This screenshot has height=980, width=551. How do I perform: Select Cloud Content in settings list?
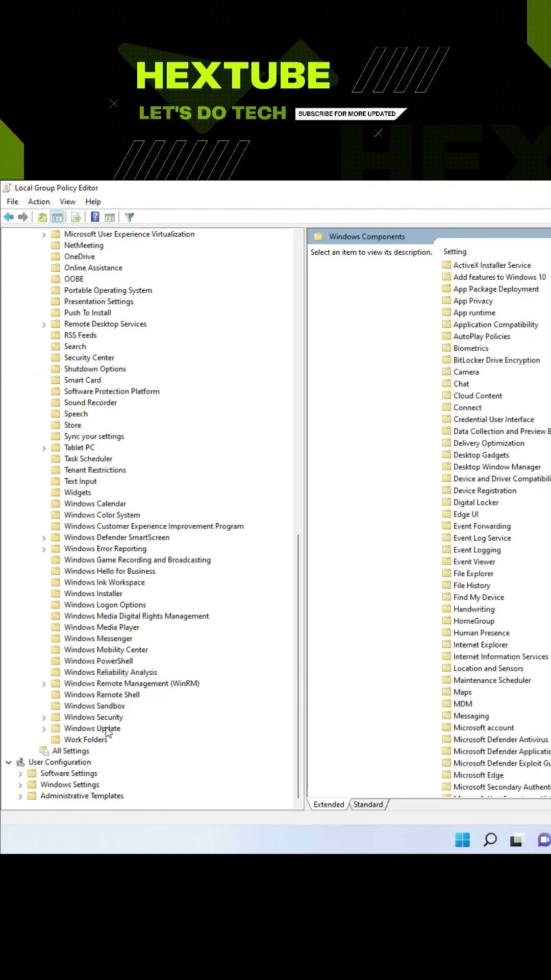tap(478, 396)
